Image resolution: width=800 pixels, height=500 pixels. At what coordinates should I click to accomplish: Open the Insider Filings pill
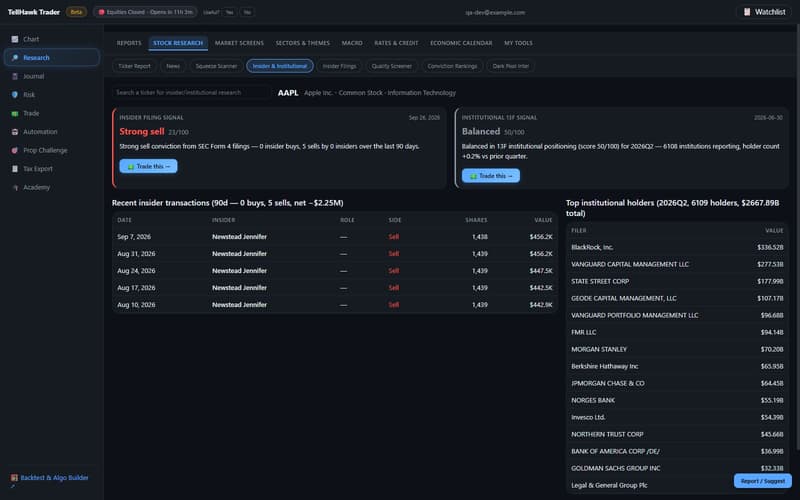click(339, 66)
